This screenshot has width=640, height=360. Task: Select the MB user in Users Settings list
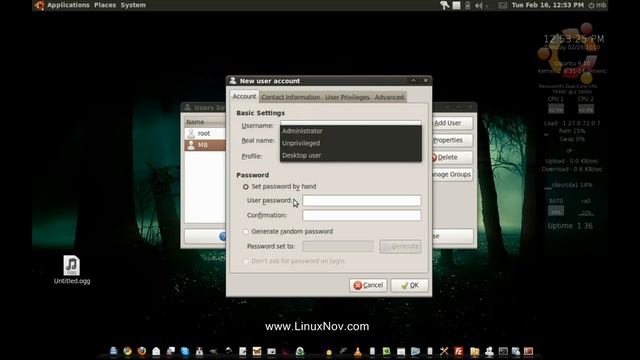click(205, 145)
